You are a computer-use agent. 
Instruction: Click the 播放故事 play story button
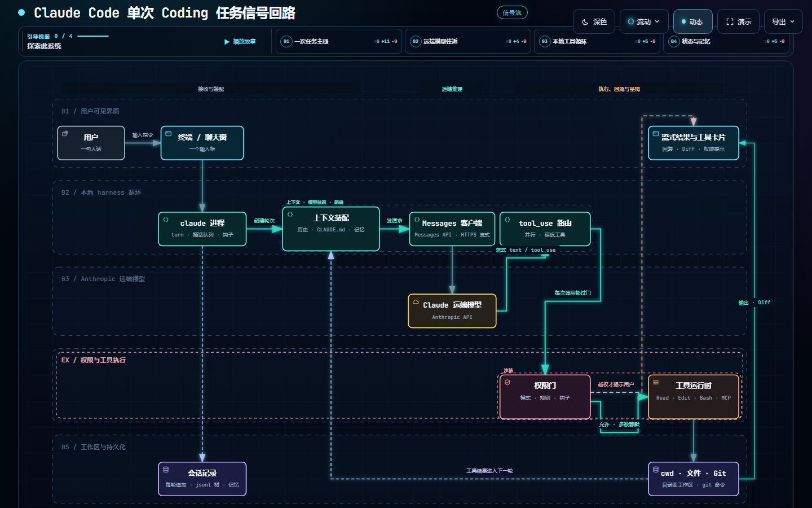point(240,42)
